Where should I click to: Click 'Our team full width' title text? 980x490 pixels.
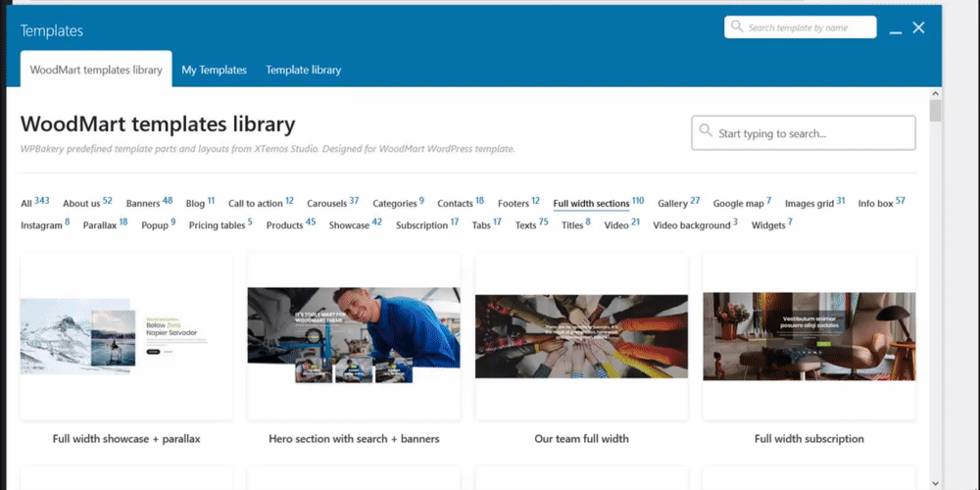tap(581, 439)
